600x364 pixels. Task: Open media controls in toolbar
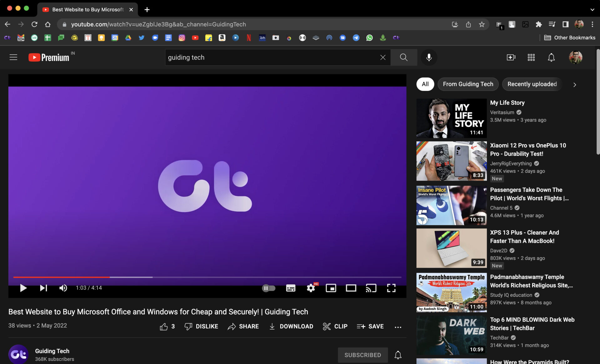point(552,24)
